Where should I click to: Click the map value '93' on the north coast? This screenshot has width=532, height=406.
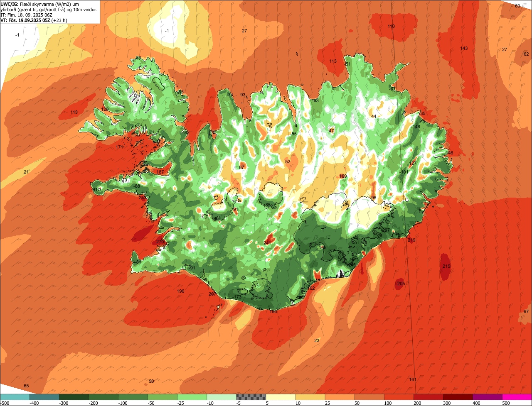tap(243, 95)
